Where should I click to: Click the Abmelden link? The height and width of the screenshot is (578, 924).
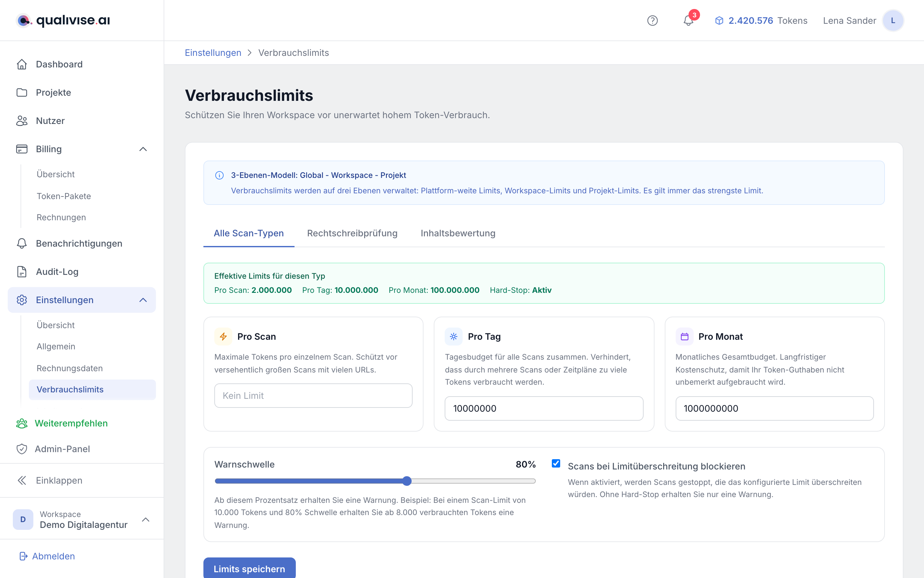click(x=54, y=556)
